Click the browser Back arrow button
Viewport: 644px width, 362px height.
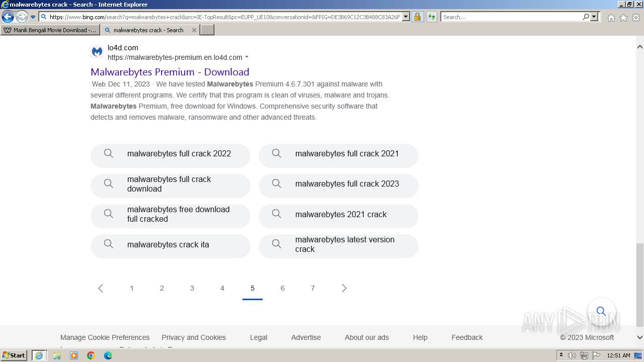click(x=8, y=17)
